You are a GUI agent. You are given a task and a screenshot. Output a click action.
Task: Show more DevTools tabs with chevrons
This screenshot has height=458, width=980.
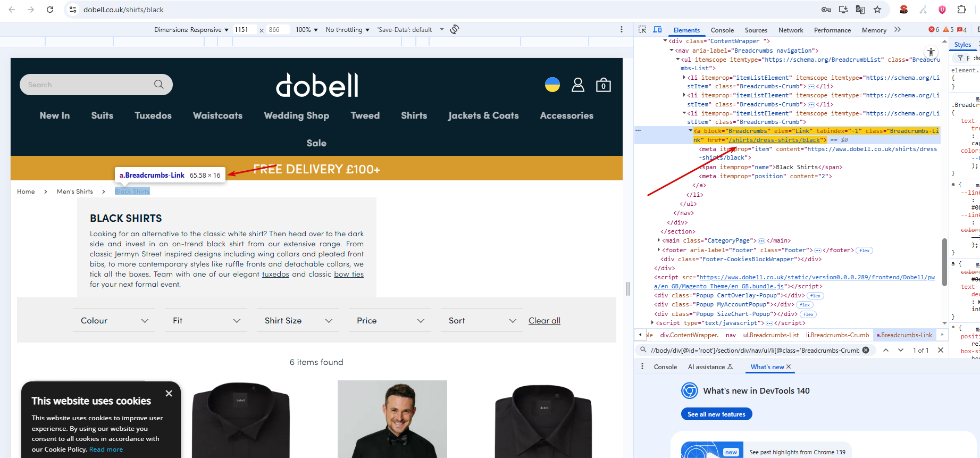(898, 30)
